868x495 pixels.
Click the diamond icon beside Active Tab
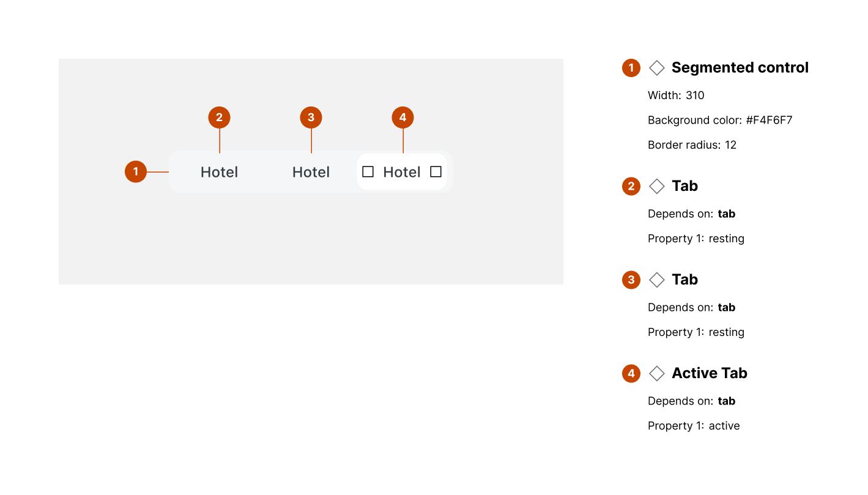point(656,373)
